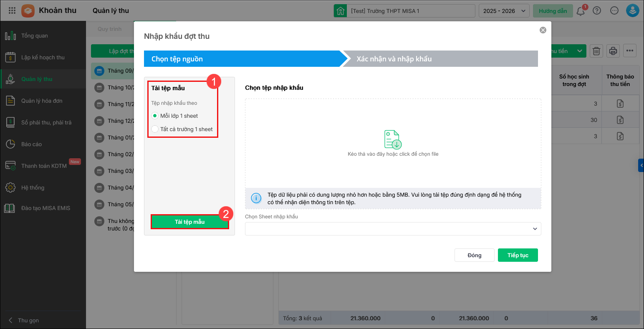Click the school house icon
644x329 pixels.
[x=341, y=11]
